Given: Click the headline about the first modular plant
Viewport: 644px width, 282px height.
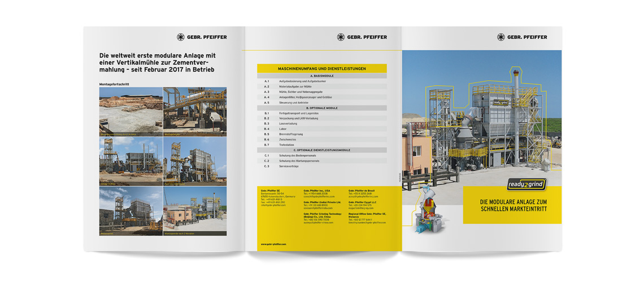Looking at the screenshot, I should [157, 62].
